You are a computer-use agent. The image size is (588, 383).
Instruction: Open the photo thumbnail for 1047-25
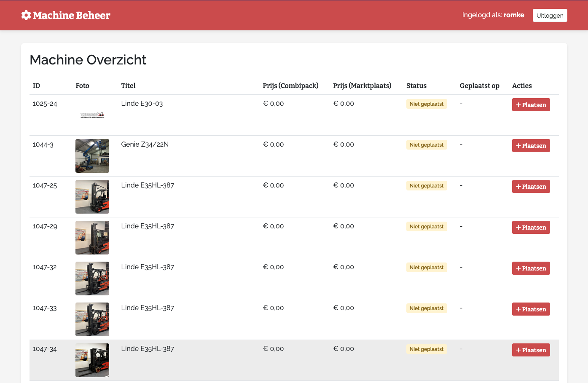(x=92, y=197)
